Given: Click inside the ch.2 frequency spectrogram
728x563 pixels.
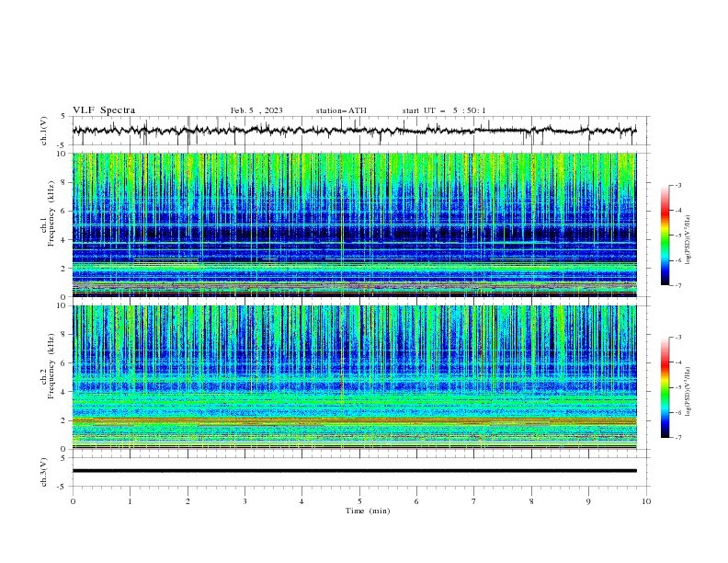Looking at the screenshot, I should pyautogui.click(x=354, y=377).
